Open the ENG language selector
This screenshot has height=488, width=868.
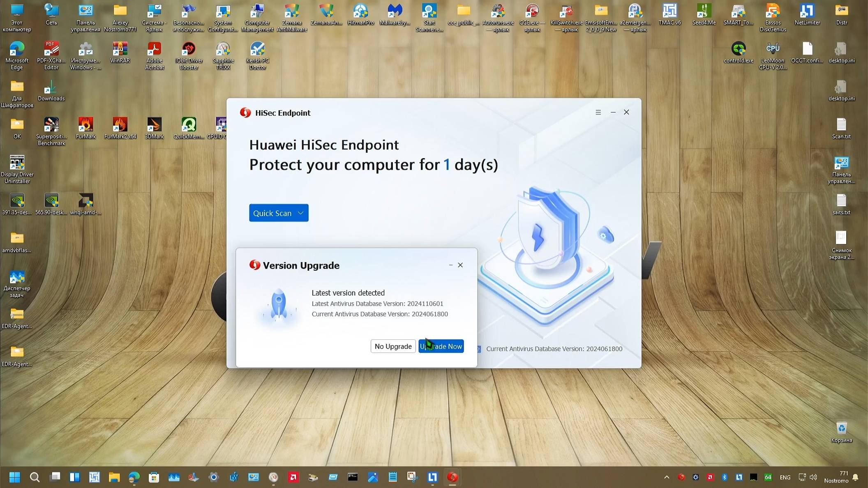[x=785, y=477]
